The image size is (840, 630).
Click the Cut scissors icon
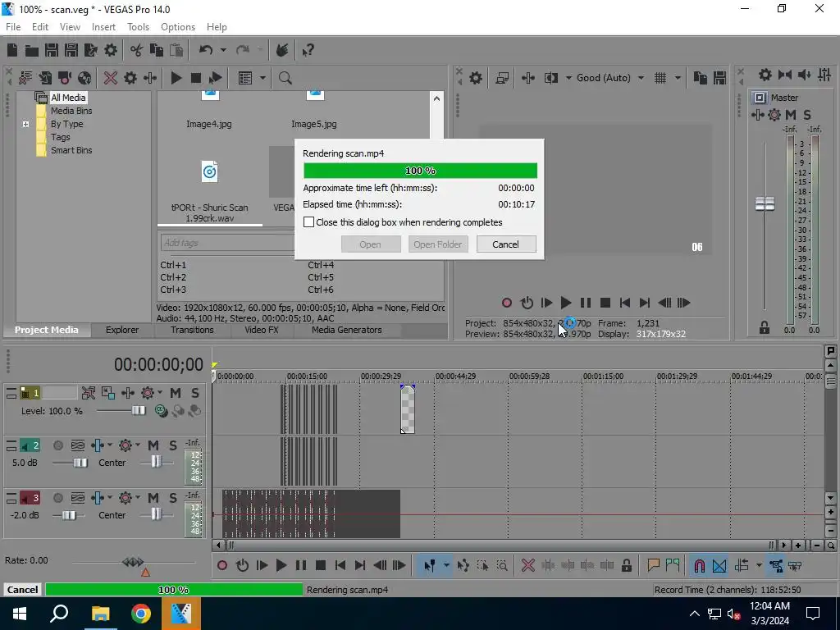137,50
